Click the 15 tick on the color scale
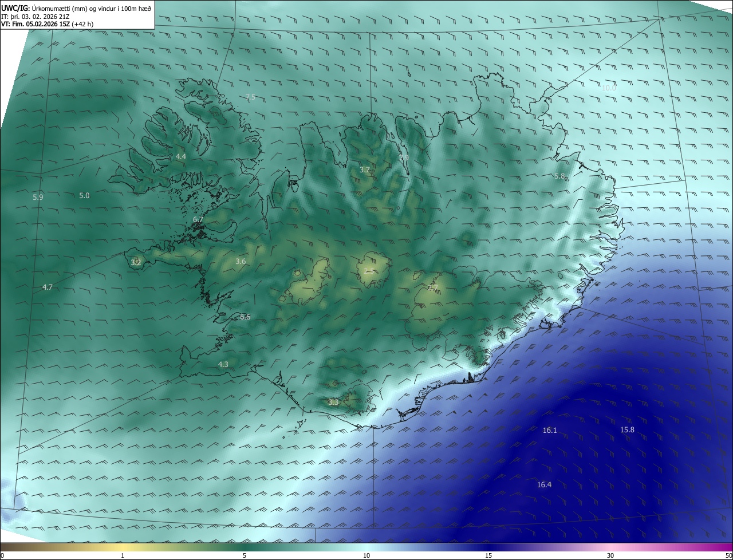The width and height of the screenshot is (733, 560). tap(488, 555)
